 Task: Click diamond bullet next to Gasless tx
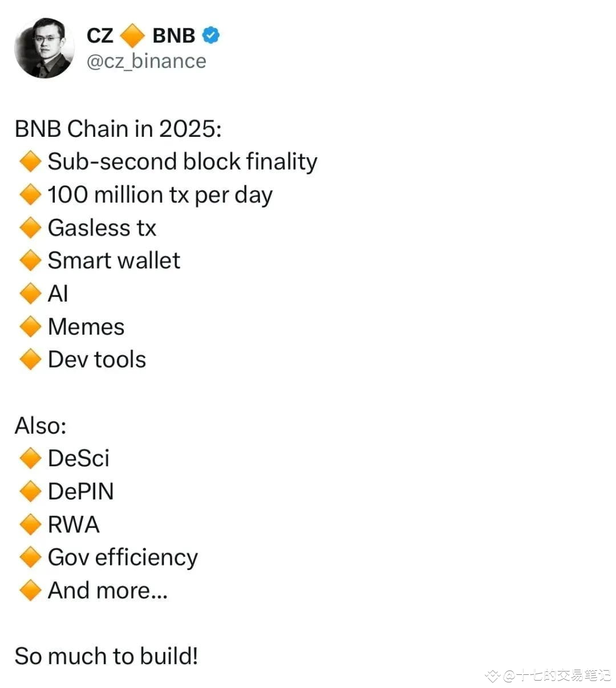click(x=30, y=228)
